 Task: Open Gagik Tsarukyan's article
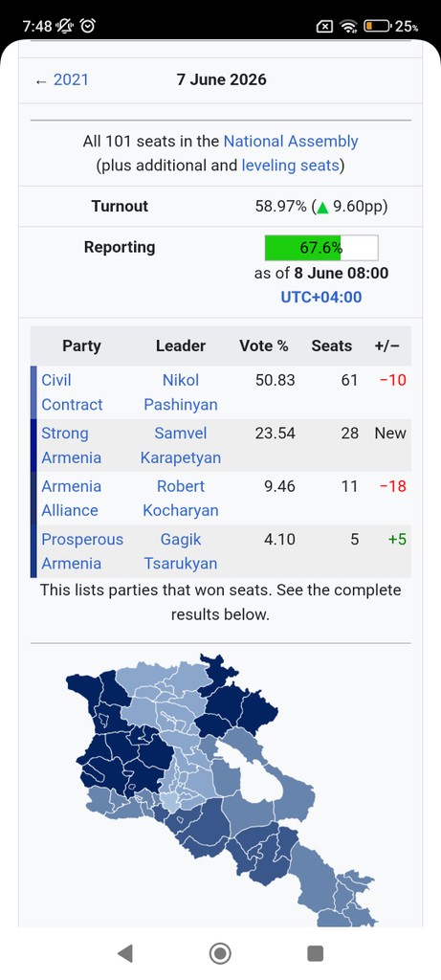(181, 551)
